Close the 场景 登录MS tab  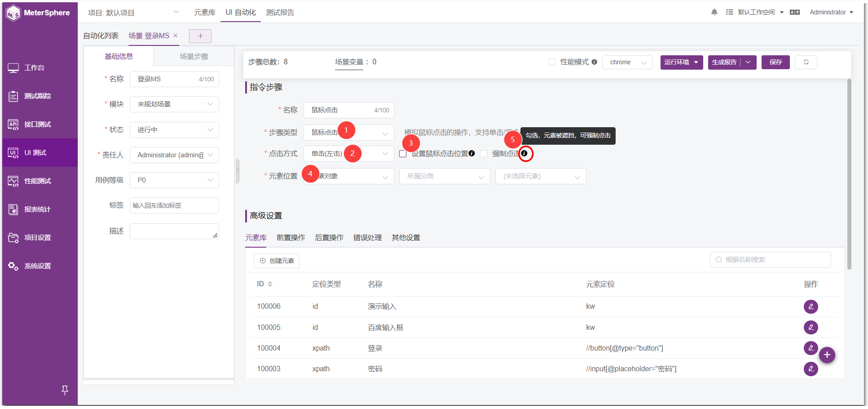pos(176,36)
